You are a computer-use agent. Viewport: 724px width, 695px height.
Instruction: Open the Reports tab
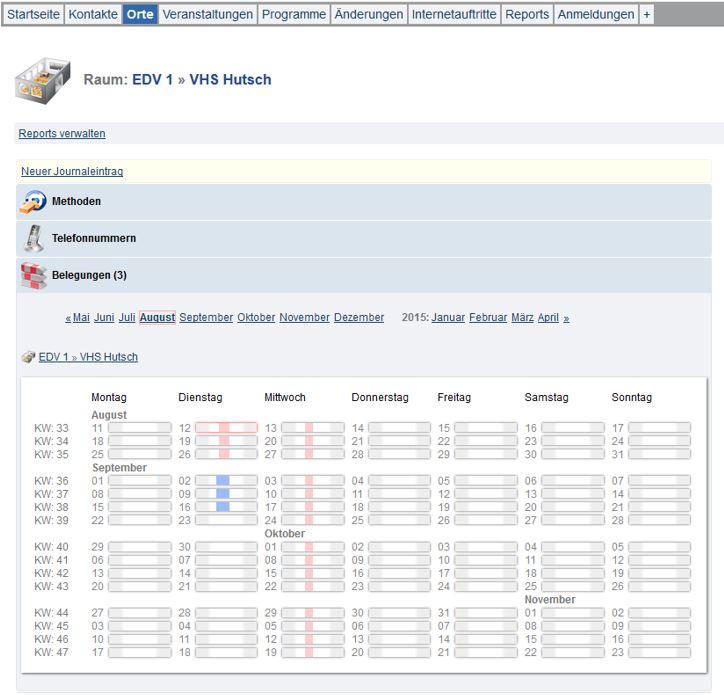pos(526,14)
